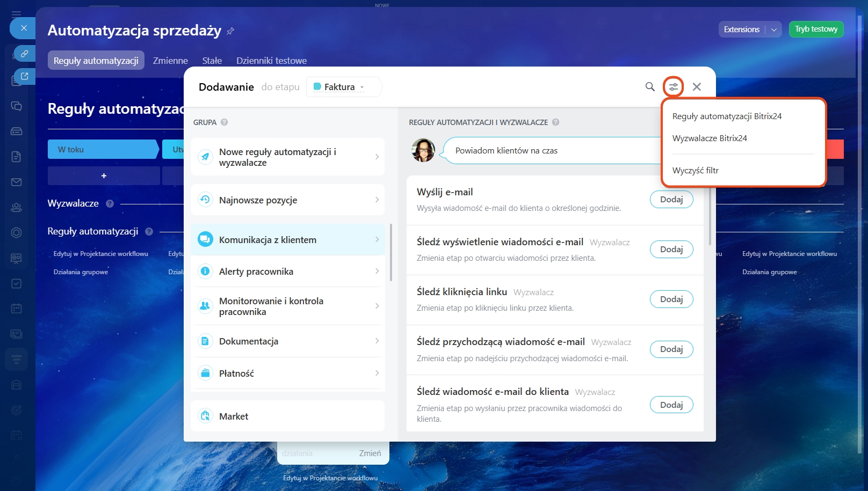Click help icon beside Wyzwalacze heading
Image resolution: width=868 pixels, height=491 pixels.
110,204
